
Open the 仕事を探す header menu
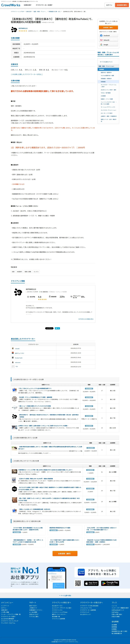(x=28, y=5)
